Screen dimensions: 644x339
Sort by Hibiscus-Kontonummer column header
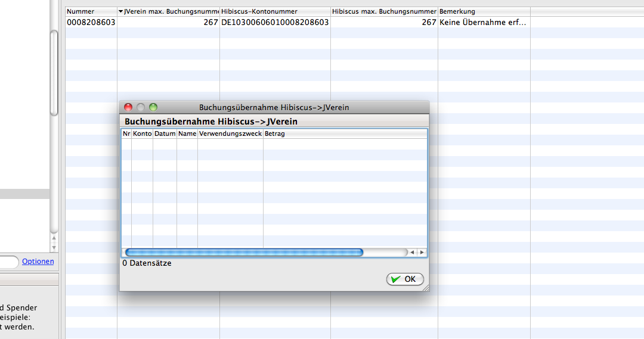[x=274, y=11]
